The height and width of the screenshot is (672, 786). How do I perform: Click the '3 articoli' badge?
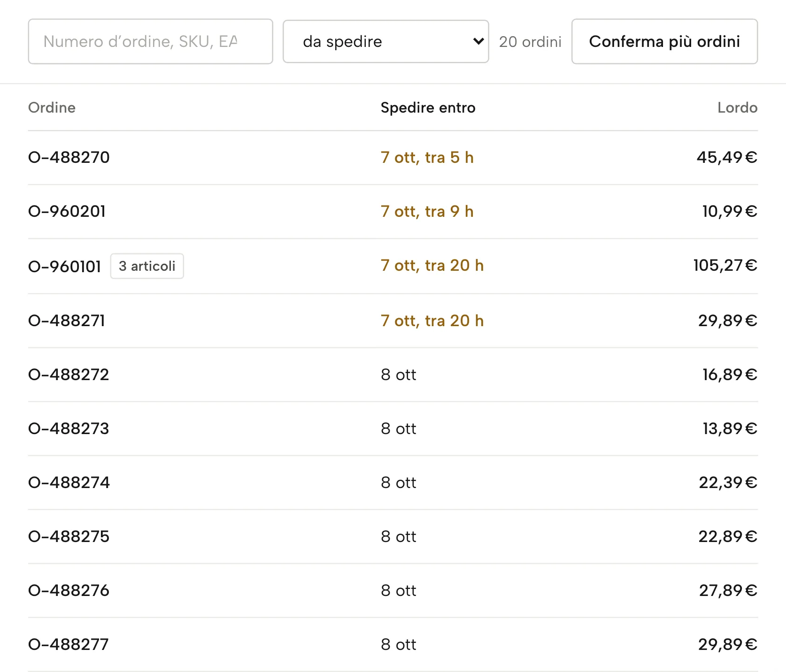(x=147, y=266)
